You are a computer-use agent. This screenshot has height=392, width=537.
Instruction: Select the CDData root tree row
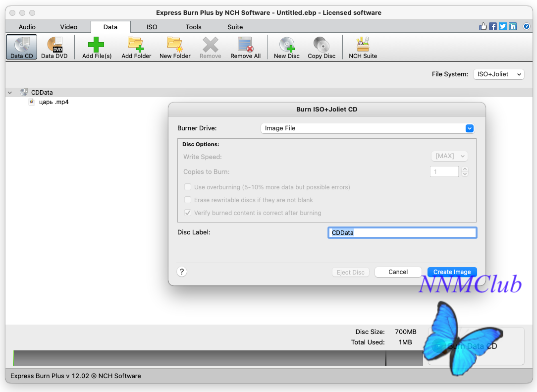coord(269,92)
